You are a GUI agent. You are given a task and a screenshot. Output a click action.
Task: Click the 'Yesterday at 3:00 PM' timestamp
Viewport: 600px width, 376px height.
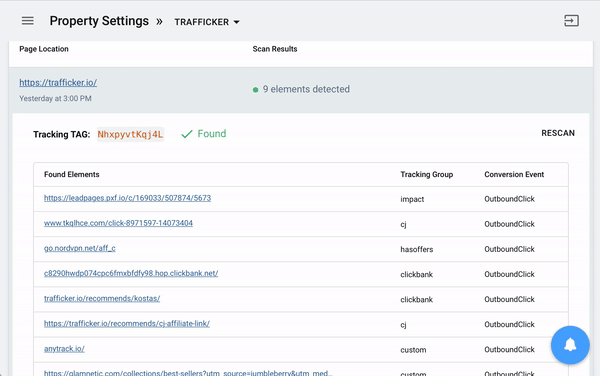[55, 99]
